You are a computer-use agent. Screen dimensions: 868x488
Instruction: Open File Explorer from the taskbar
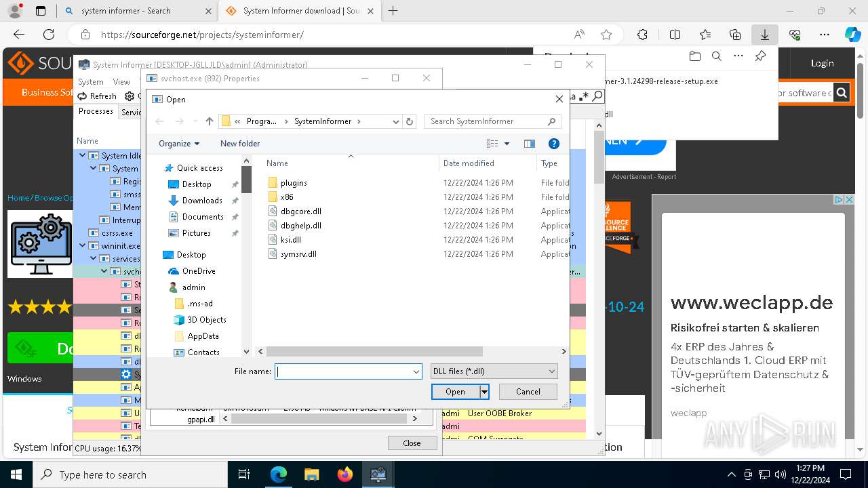[x=311, y=474]
